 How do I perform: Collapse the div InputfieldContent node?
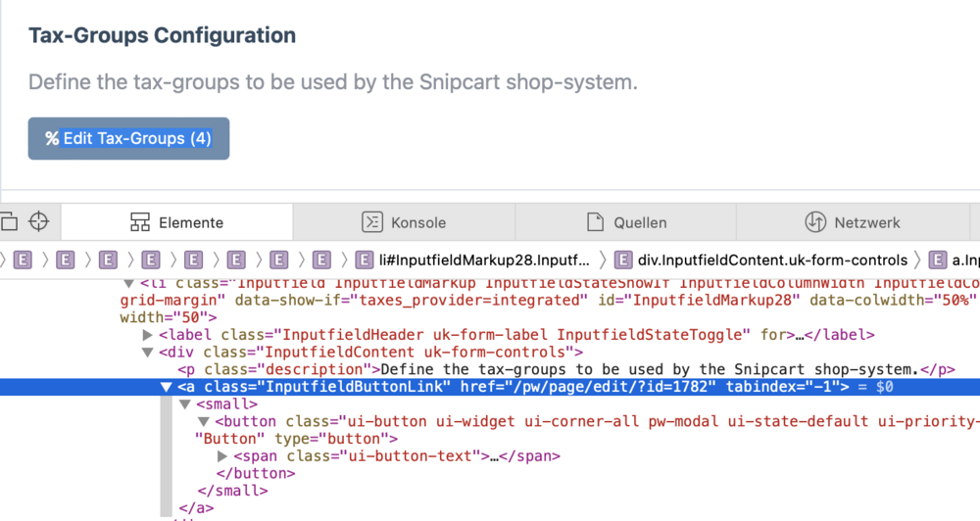pos(148,353)
